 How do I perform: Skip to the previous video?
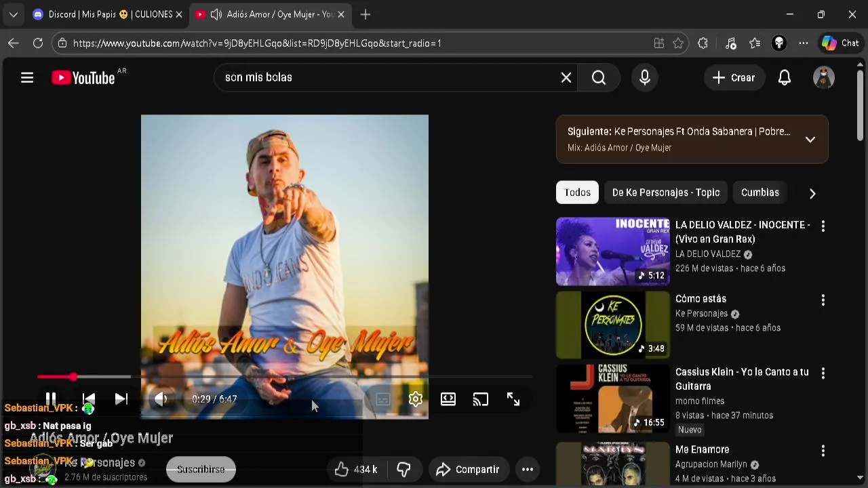(89, 399)
